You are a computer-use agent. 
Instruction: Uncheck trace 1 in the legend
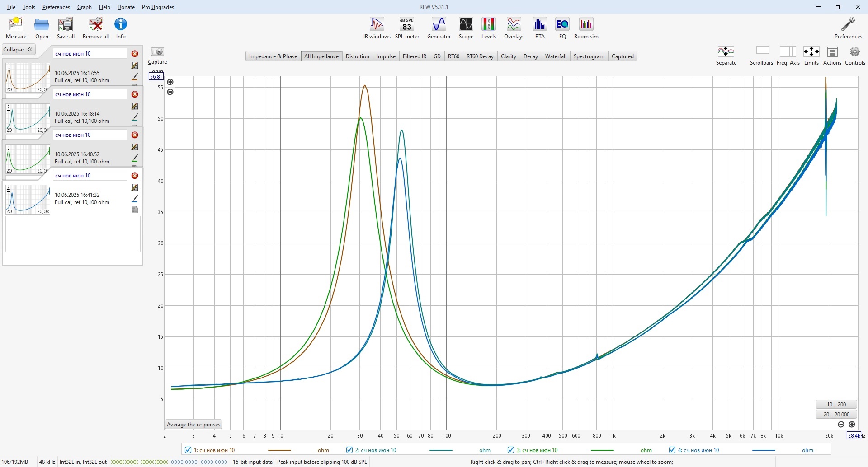(x=188, y=450)
